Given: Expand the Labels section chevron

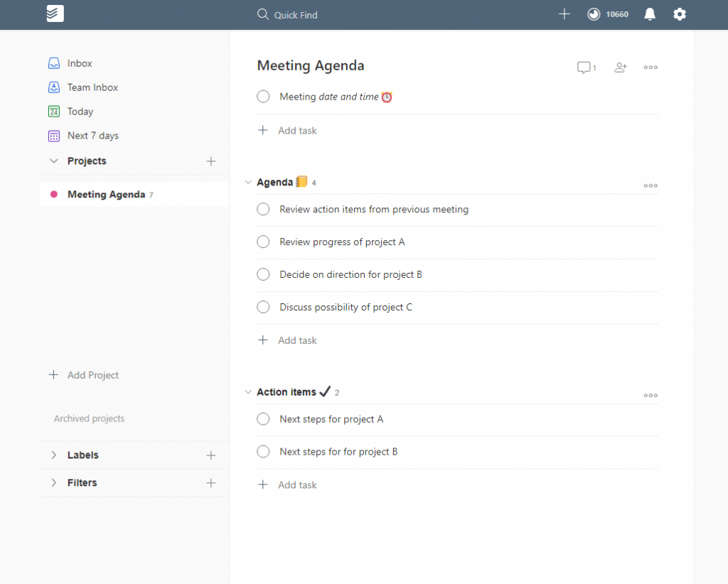Looking at the screenshot, I should (x=54, y=455).
